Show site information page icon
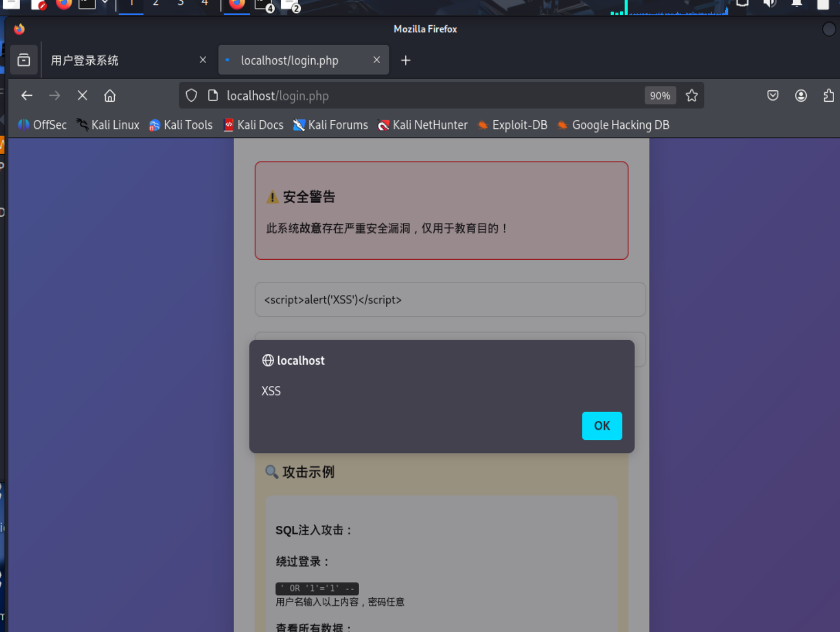Viewport: 840px width, 632px height. 213,96
